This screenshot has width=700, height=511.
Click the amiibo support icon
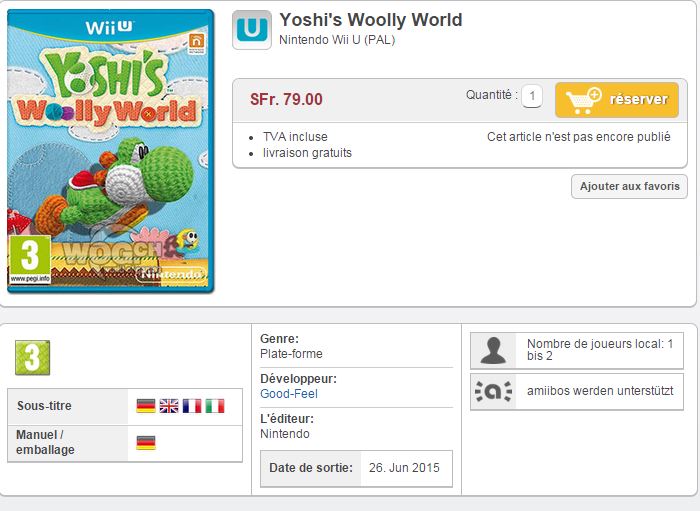(x=493, y=391)
